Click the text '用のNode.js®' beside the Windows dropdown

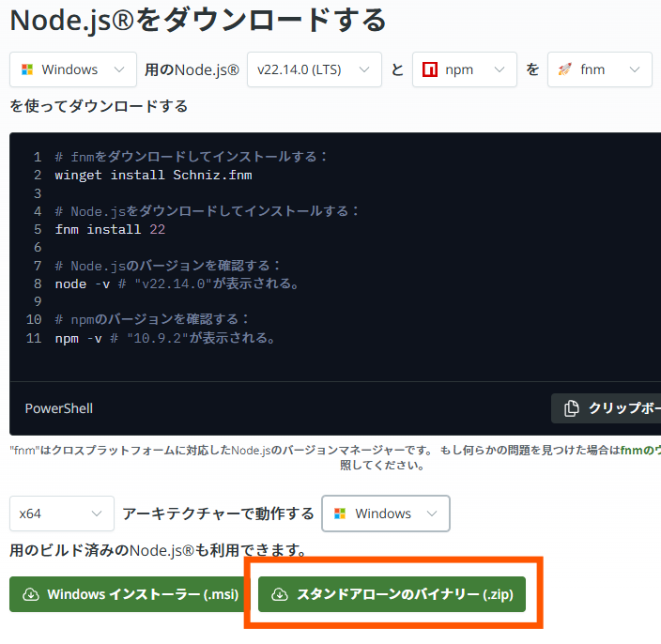(192, 69)
